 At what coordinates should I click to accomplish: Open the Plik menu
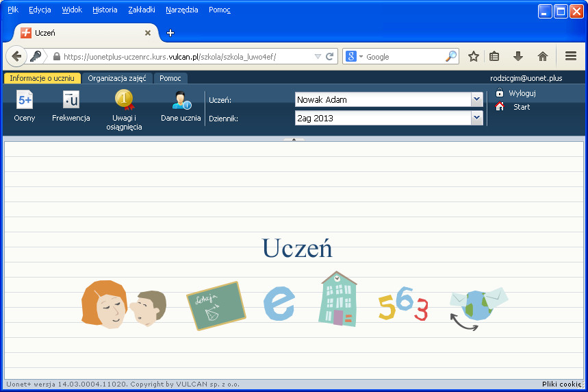tap(13, 10)
